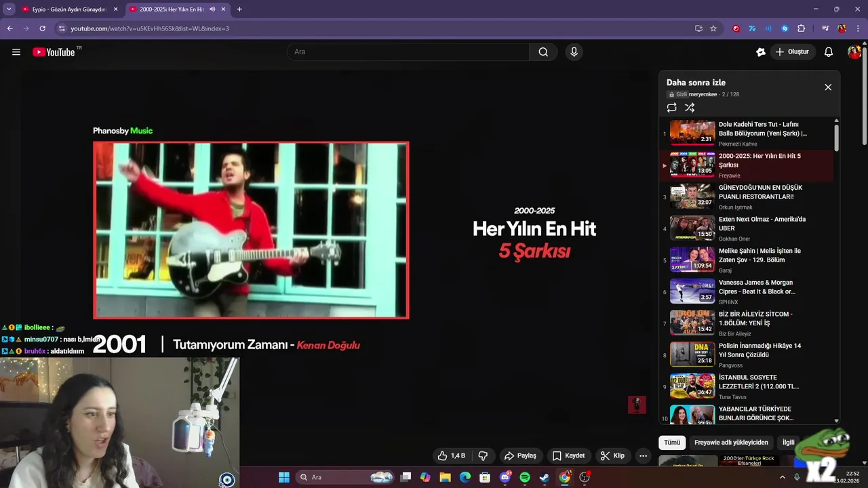Click the YouTube search input field
Image resolution: width=868 pixels, height=488 pixels.
coord(408,52)
